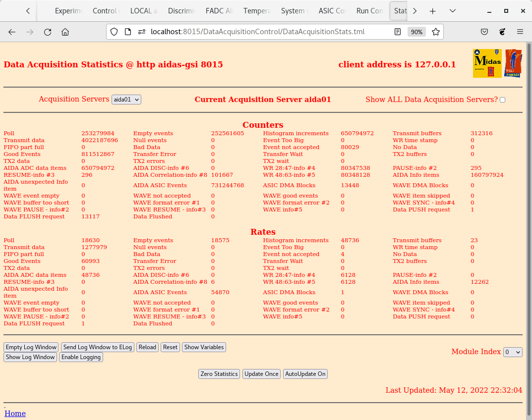Viewport: 532px width, 420px height.
Task: Click Counters Good Events value 811512867
Action: [98, 154]
